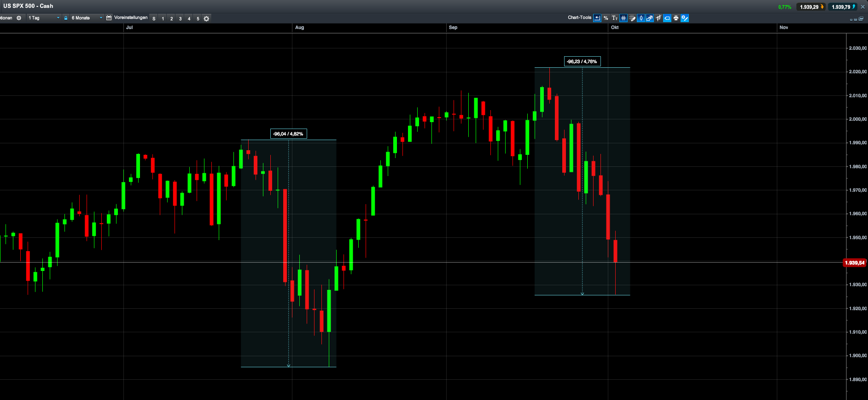Click the 'Chart-Tools' label
This screenshot has height=400, width=868.
click(579, 18)
